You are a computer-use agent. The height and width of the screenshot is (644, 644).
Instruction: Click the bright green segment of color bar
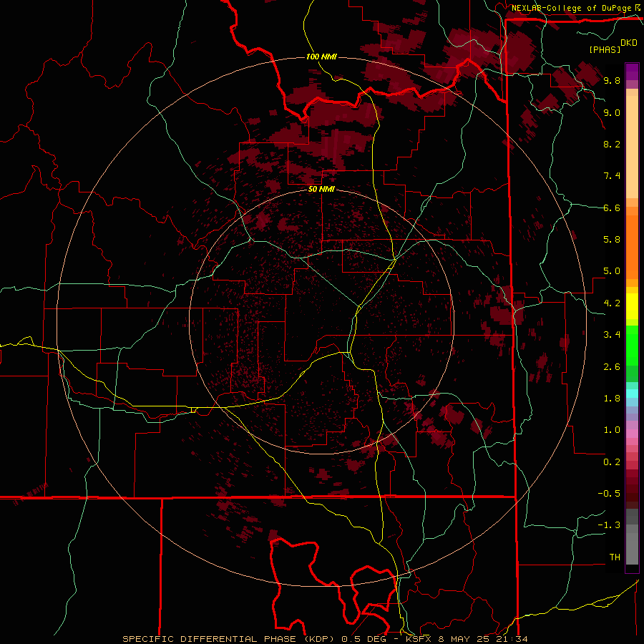(632, 345)
